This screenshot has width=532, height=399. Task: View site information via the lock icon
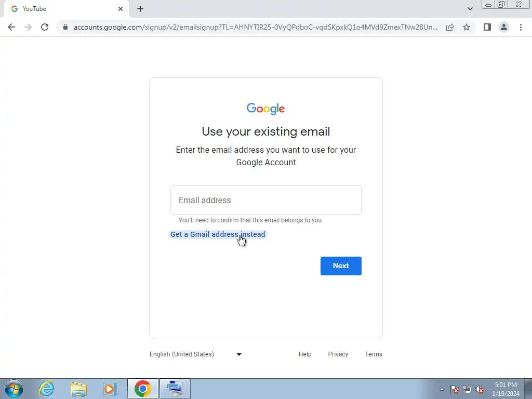65,27
